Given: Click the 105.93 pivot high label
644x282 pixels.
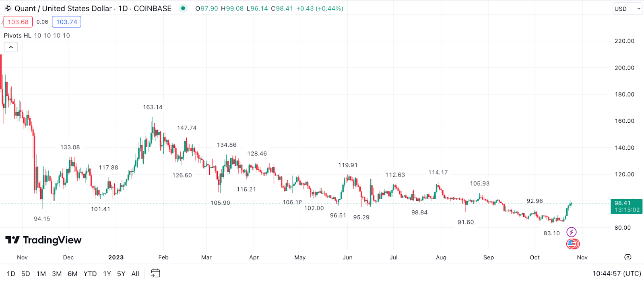Looking at the screenshot, I should pyautogui.click(x=480, y=184).
